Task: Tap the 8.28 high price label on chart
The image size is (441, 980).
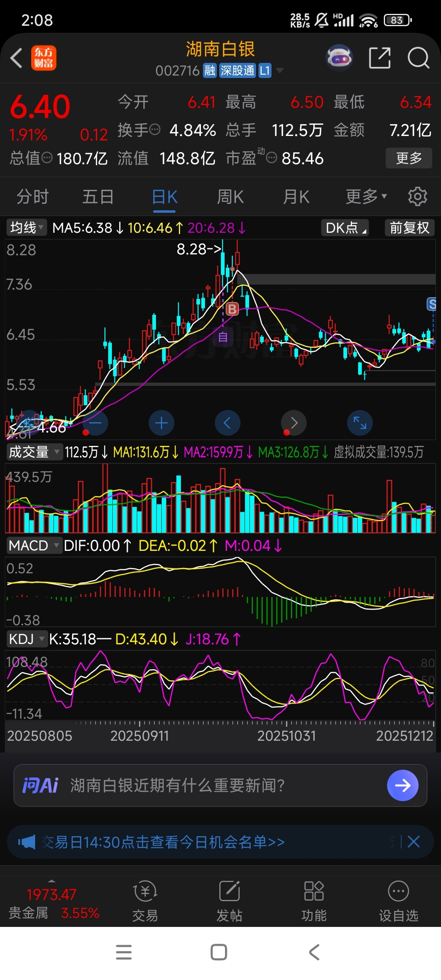Action: tap(199, 249)
